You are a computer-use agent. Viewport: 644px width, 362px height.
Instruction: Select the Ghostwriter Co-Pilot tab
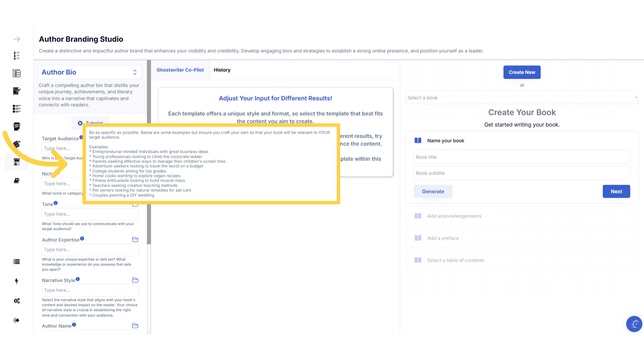[180, 70]
